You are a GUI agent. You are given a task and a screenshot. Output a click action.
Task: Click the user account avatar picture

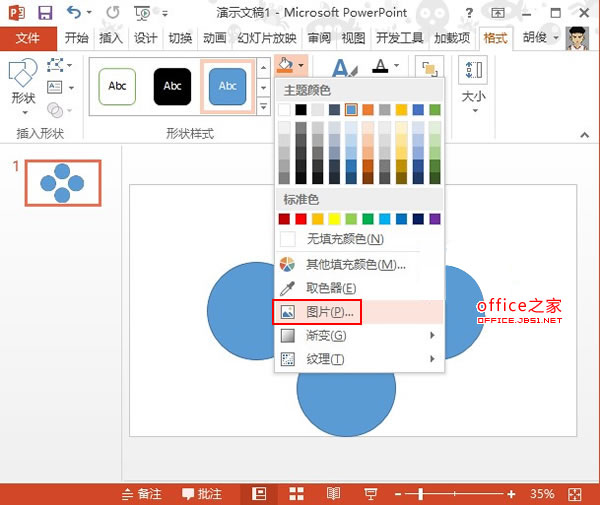coord(577,38)
